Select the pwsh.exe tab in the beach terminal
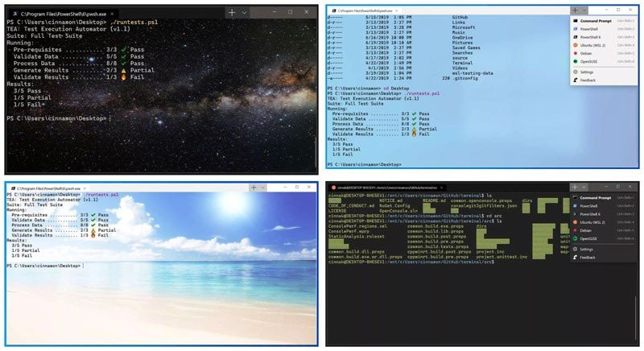The height and width of the screenshot is (351, 644). click(x=48, y=187)
